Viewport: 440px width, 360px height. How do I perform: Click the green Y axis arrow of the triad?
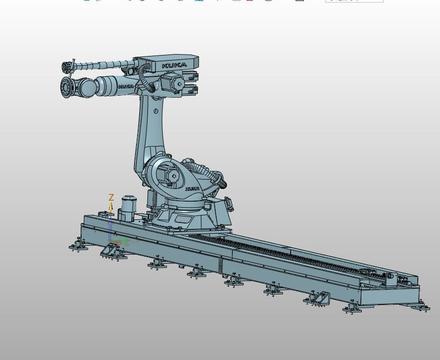tap(122, 241)
